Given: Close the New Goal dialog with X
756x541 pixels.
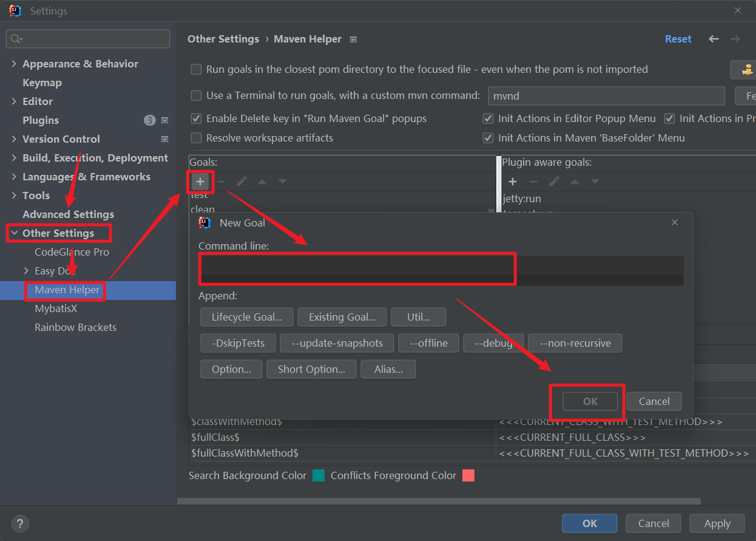Looking at the screenshot, I should [675, 223].
